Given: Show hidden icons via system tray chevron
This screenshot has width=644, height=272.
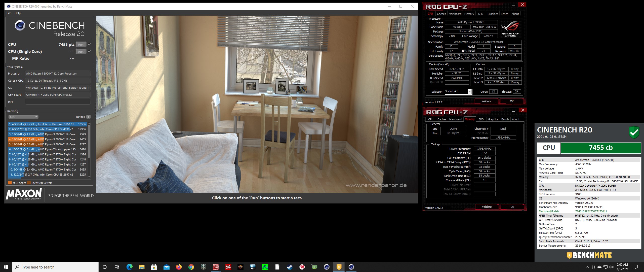Looking at the screenshot, I should 587,267.
